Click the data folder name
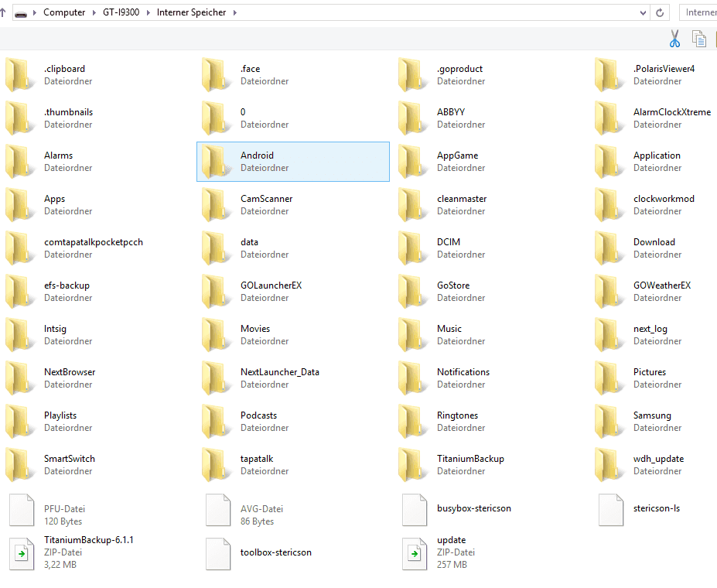Viewport: 717px width, 588px height. tap(249, 242)
